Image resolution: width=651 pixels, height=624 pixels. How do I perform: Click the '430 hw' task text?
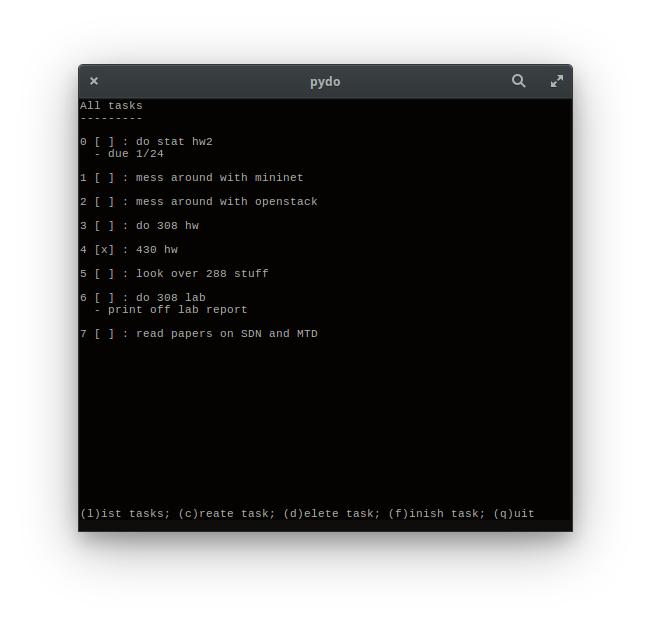pyautogui.click(x=157, y=250)
